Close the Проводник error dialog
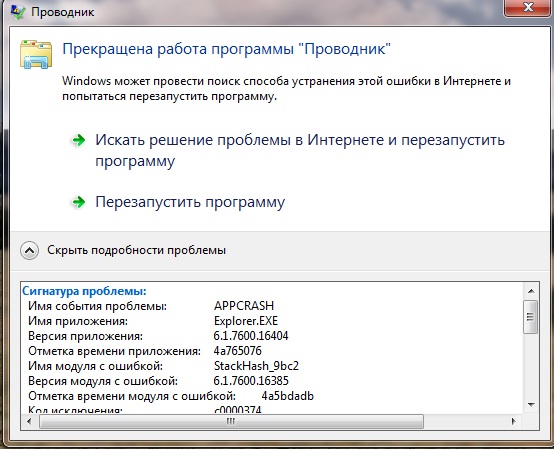554x450 pixels. click(x=528, y=7)
